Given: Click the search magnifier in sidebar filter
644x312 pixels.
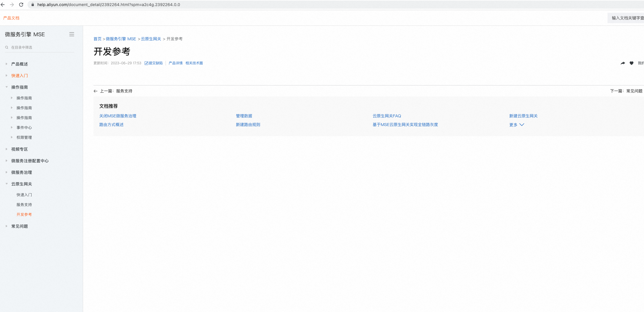Looking at the screenshot, I should (7, 47).
